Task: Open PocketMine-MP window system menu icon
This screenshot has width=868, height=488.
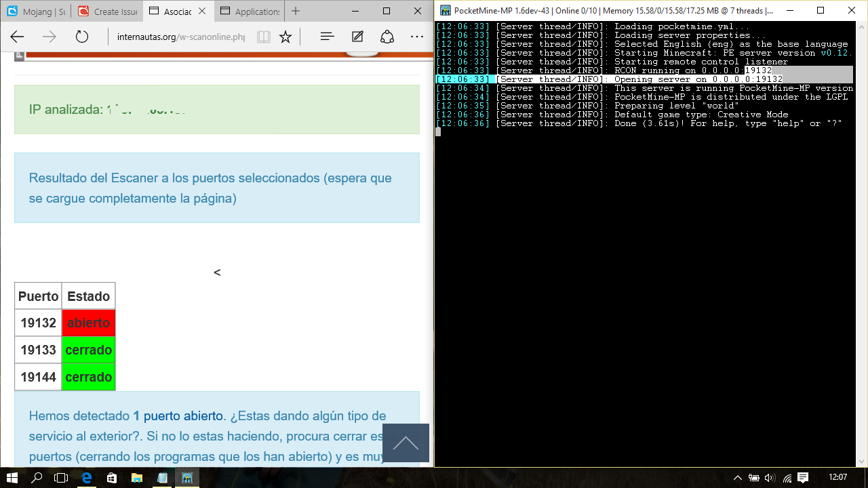Action: point(445,10)
